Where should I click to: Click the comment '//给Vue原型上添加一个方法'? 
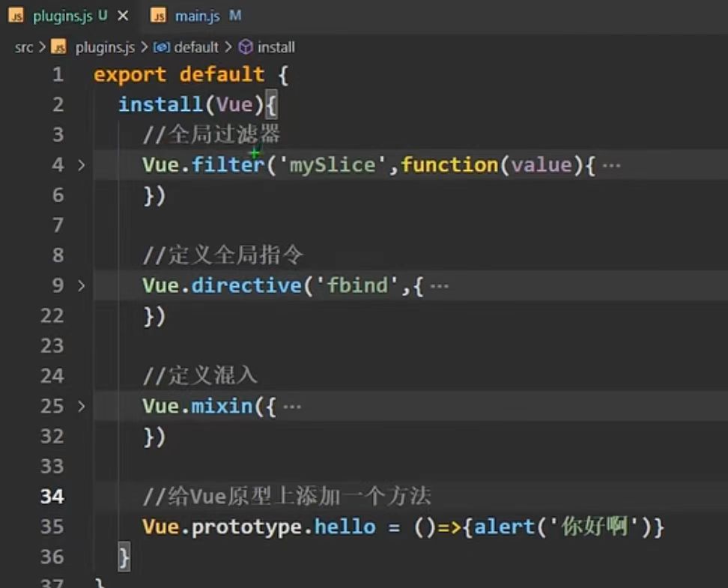click(287, 497)
